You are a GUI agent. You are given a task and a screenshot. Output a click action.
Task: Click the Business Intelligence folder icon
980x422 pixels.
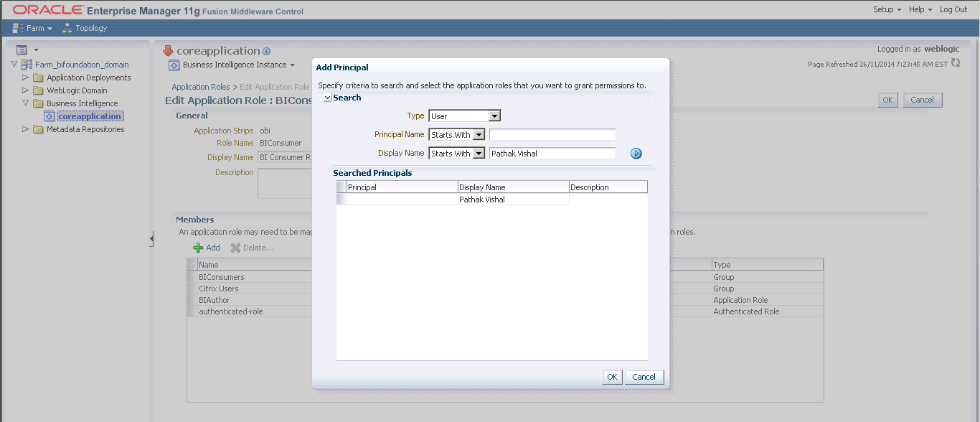pos(39,103)
